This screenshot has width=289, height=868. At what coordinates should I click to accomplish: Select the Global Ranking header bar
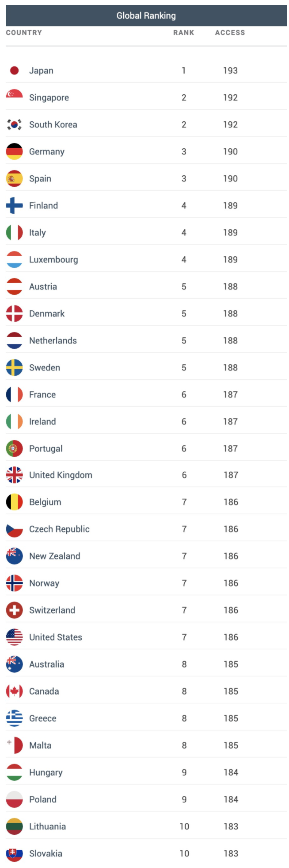tap(146, 15)
